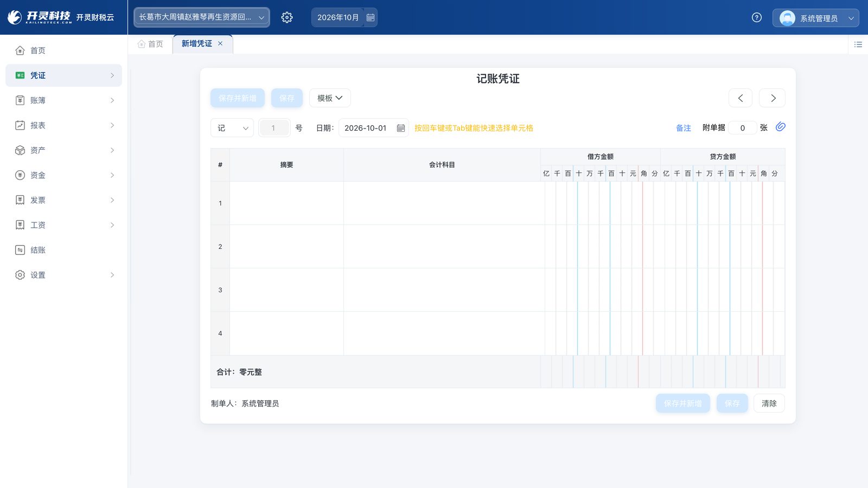Open 工资 in the sidebar menu

[63, 225]
